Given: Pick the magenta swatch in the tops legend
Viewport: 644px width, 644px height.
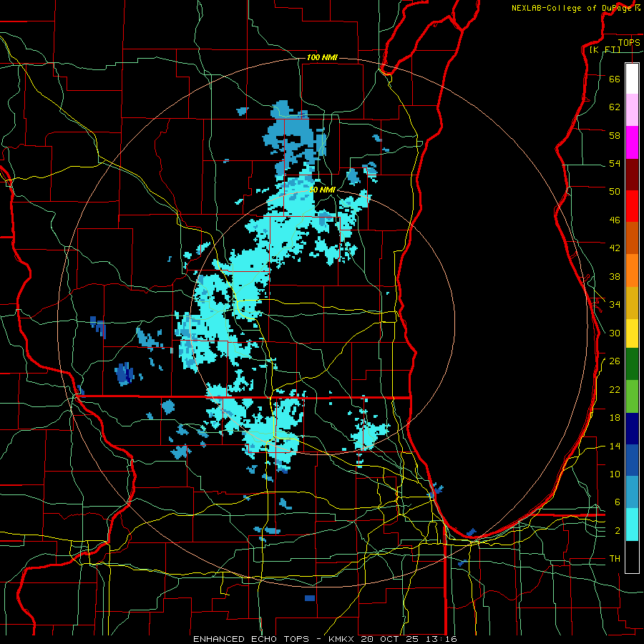Looking at the screenshot, I should pos(632,142).
